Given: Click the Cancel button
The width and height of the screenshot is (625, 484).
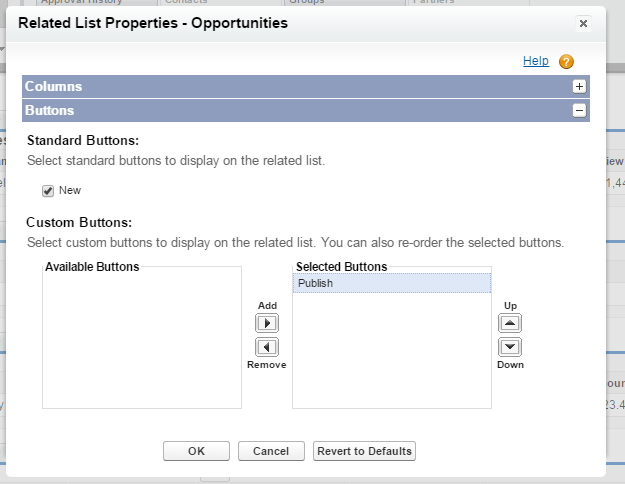Looking at the screenshot, I should click(x=271, y=451).
